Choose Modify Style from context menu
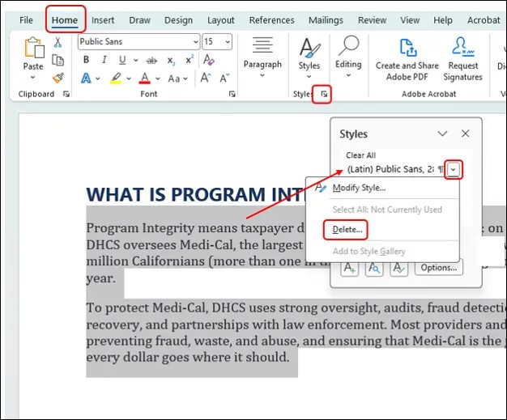The height and width of the screenshot is (420, 507). [x=359, y=188]
